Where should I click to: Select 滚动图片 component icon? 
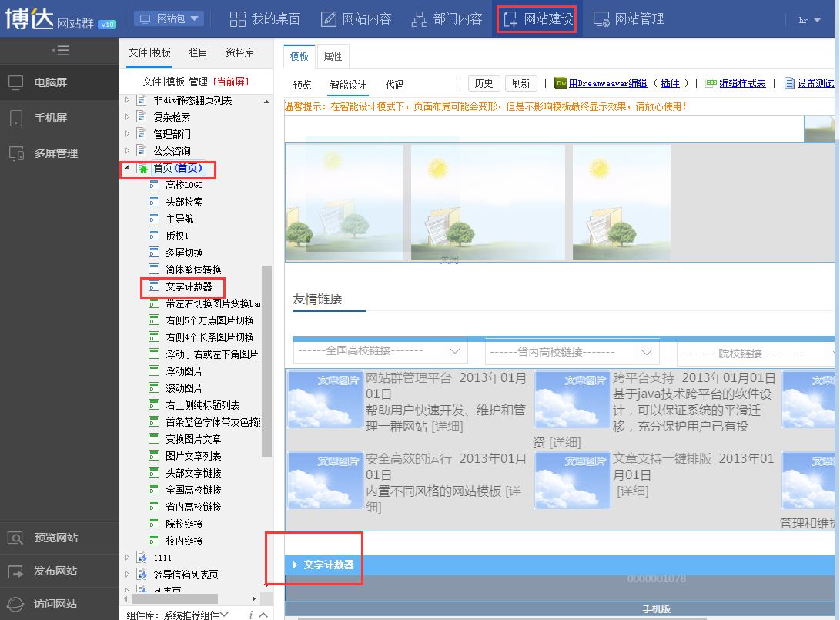154,388
